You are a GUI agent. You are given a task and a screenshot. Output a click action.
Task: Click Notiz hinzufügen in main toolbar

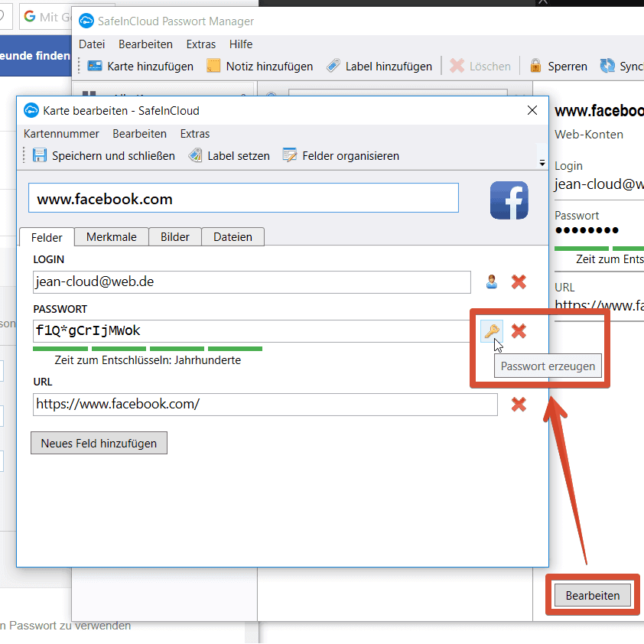[259, 66]
